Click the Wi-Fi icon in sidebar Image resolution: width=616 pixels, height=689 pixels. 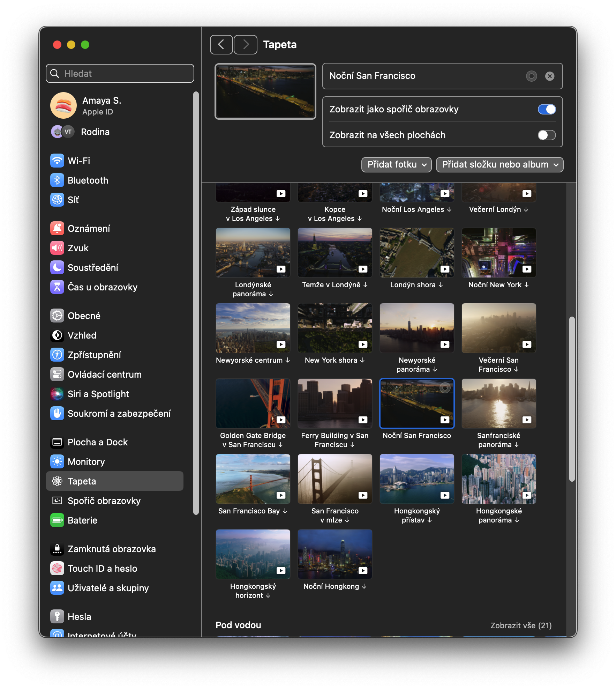click(x=57, y=161)
